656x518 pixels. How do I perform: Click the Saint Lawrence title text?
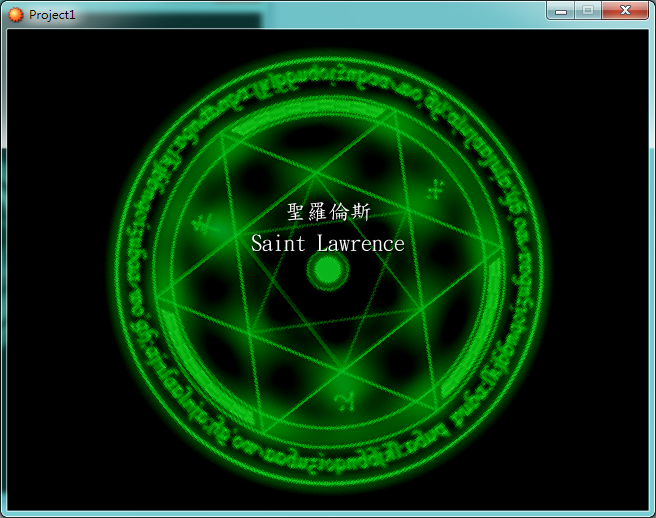click(328, 244)
